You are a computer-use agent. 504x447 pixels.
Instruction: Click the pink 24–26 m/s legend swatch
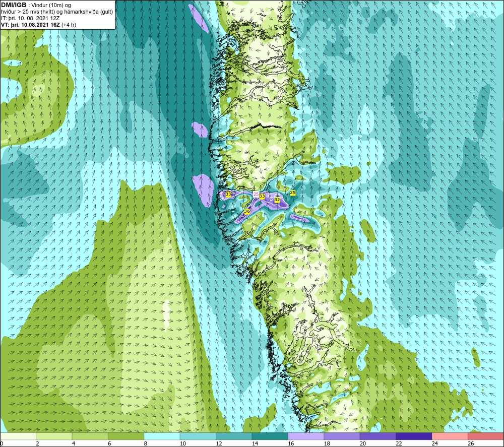click(450, 436)
